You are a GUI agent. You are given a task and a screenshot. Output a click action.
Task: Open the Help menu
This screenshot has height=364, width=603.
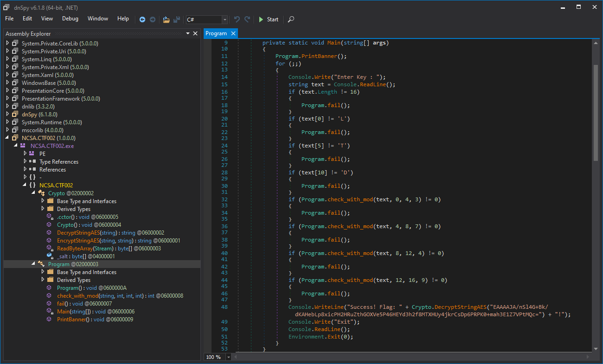tap(123, 19)
